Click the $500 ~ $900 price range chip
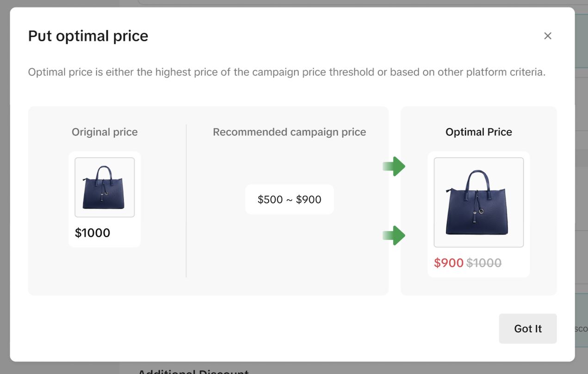 (x=289, y=200)
